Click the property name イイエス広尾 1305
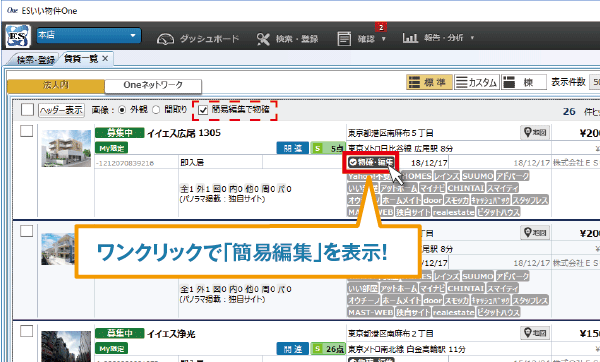This screenshot has width=600, height=362. tap(184, 133)
